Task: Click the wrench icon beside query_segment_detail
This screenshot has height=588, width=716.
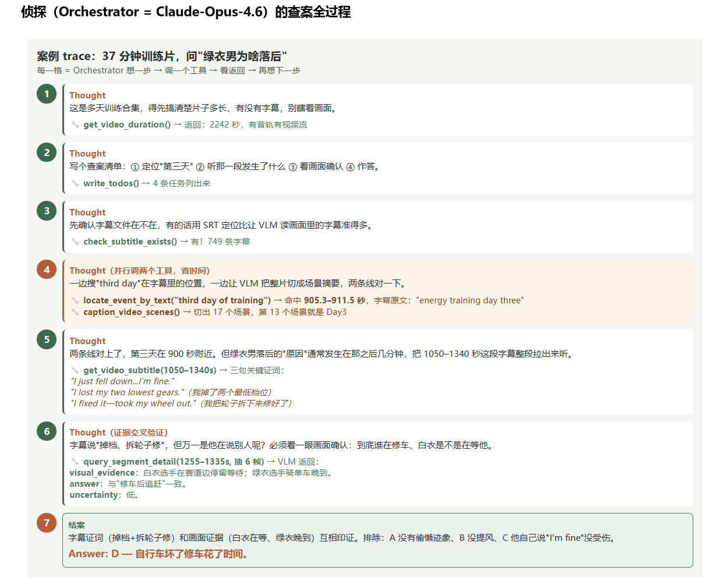Action: 75,462
